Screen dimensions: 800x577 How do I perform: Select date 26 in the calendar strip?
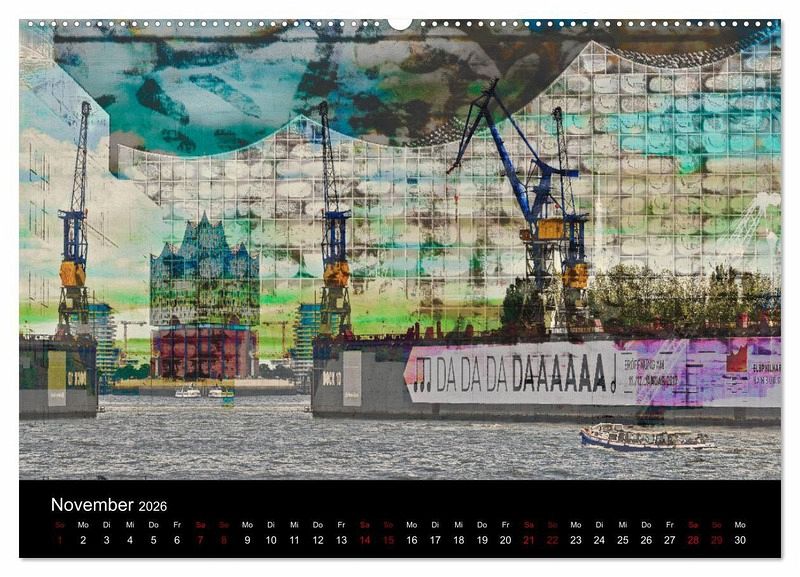click(646, 540)
